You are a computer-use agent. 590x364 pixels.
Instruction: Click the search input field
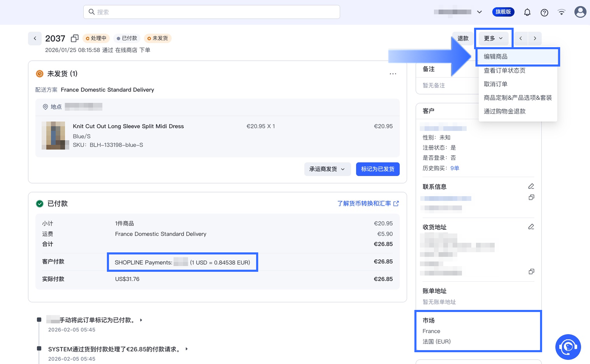click(211, 12)
